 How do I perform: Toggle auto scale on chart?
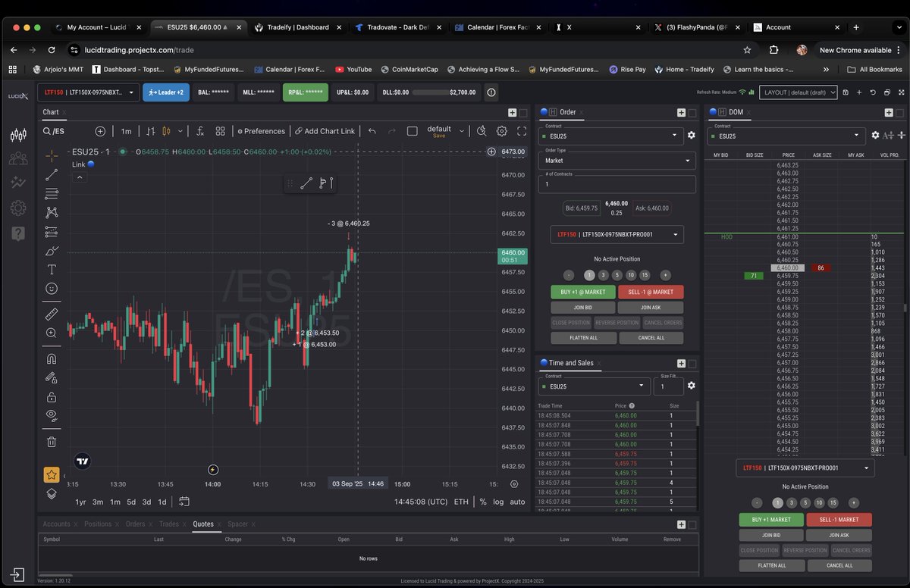[x=517, y=502]
